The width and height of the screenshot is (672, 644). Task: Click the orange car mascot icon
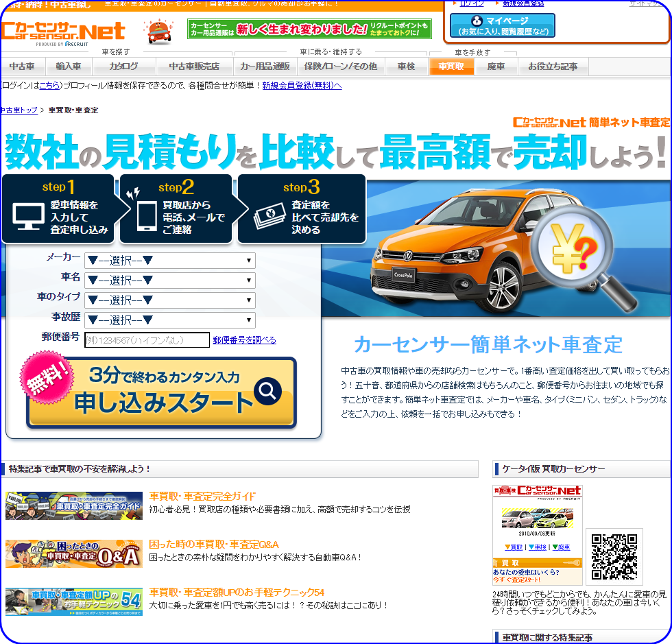158,32
